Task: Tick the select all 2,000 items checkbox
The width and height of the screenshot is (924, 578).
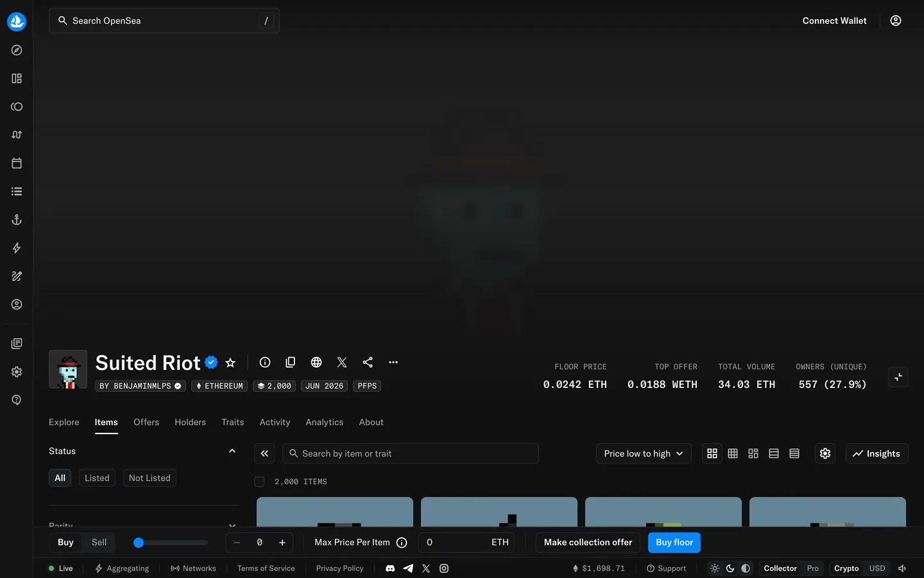Action: click(x=259, y=482)
